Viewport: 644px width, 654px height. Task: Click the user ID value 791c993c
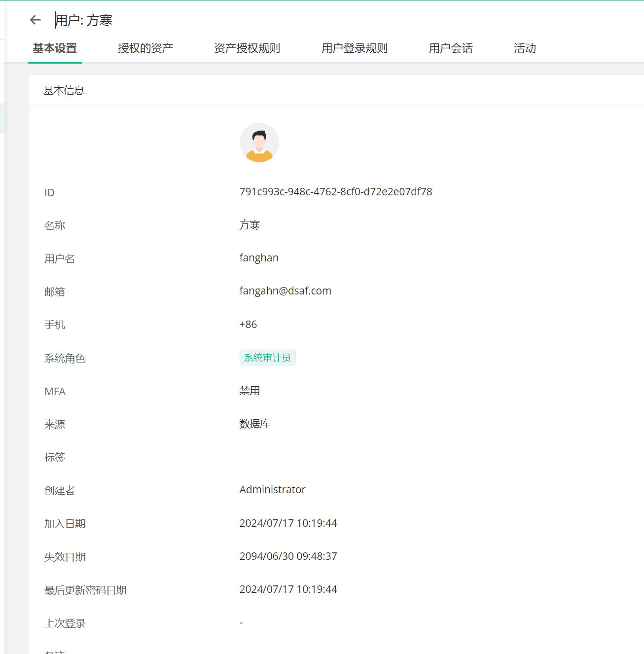tap(335, 192)
